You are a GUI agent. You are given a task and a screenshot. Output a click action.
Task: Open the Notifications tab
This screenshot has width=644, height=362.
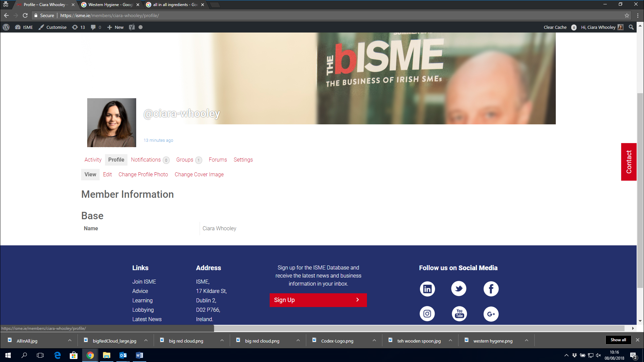tap(150, 160)
